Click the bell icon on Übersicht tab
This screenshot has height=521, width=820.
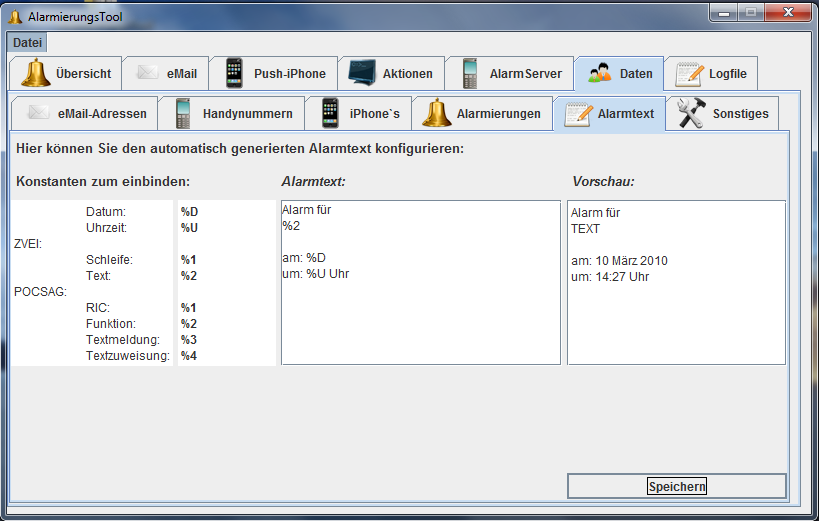coord(36,74)
